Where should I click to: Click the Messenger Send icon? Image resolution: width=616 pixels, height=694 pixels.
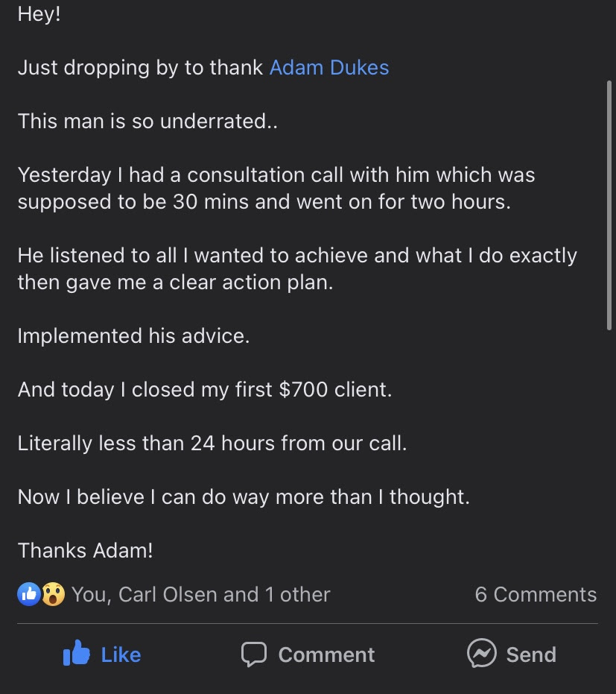[481, 653]
